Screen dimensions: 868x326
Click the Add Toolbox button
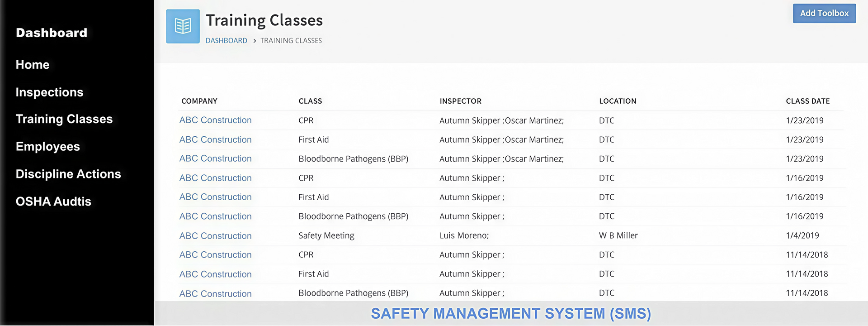click(x=824, y=14)
